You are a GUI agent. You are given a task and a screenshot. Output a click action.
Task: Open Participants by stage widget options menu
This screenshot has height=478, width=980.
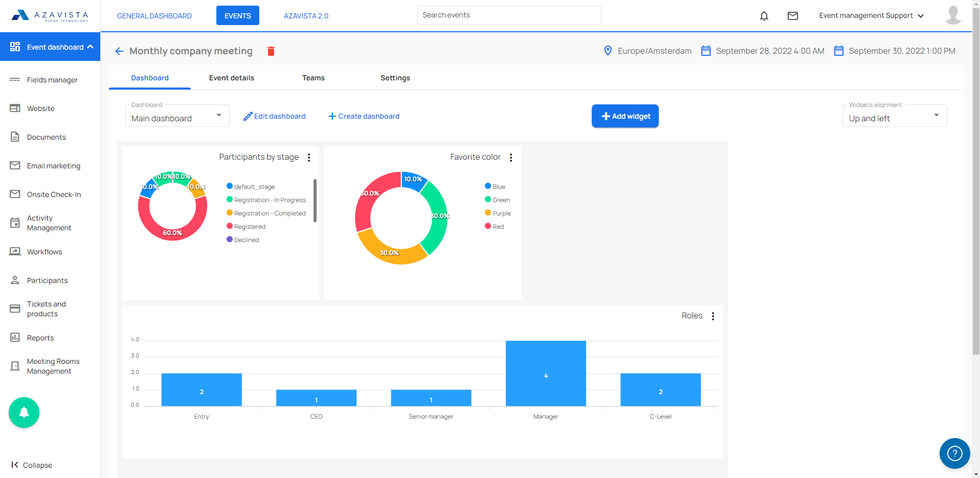coord(309,158)
